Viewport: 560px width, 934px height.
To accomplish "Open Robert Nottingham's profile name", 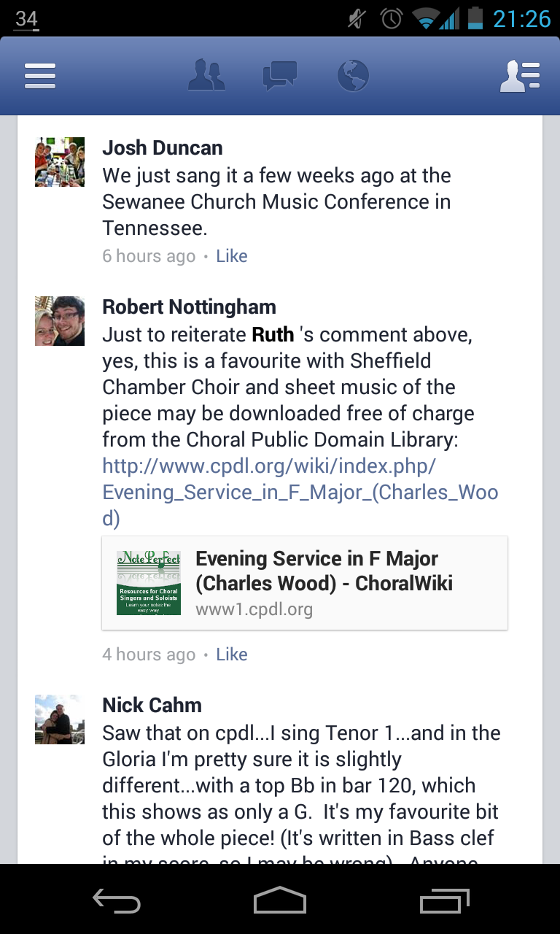I will [x=189, y=307].
